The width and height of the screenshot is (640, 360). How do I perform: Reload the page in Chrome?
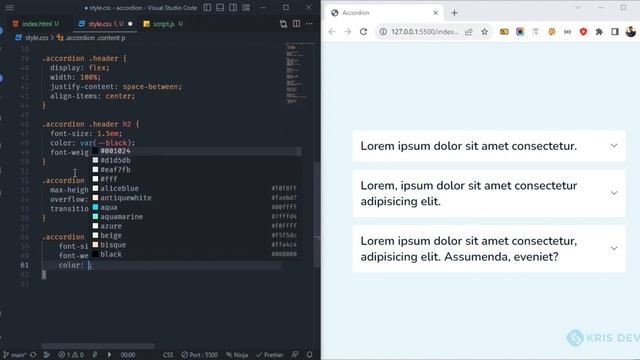pyautogui.click(x=363, y=32)
